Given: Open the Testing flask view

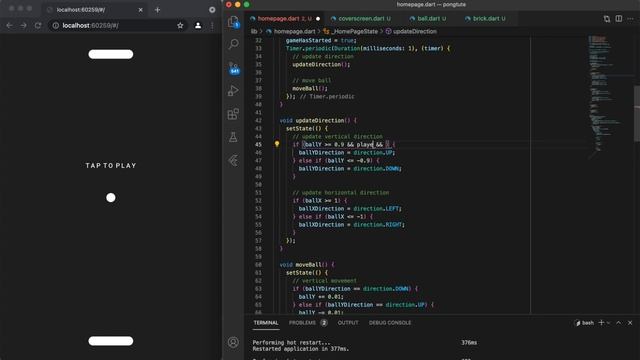Looking at the screenshot, I should pyautogui.click(x=233, y=137).
